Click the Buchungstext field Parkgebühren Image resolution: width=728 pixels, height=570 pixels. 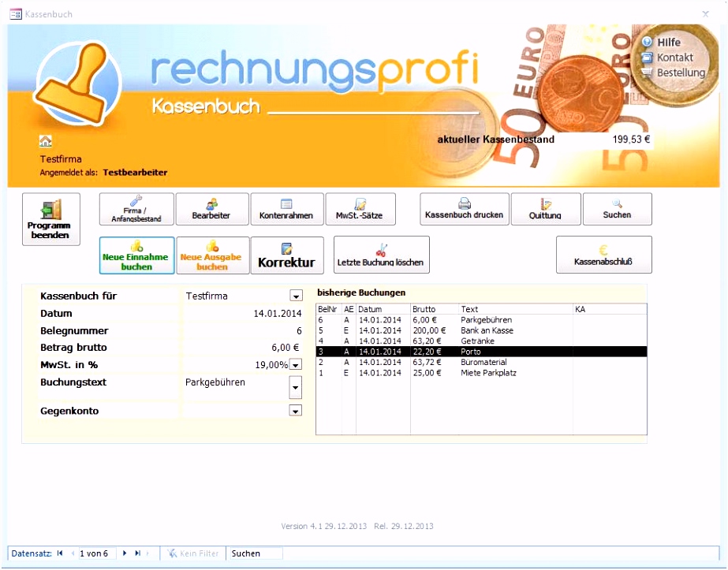[x=237, y=388]
